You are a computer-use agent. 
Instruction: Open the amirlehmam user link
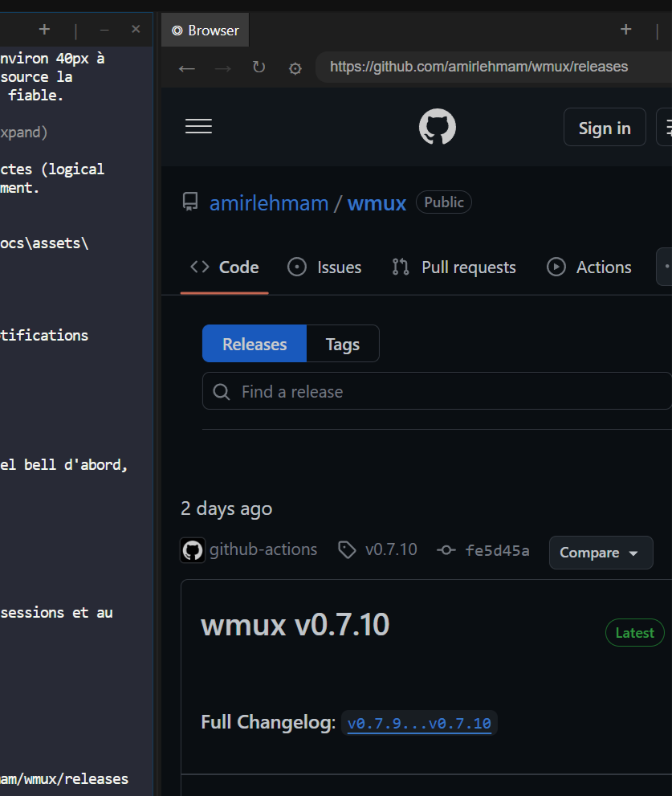tap(268, 203)
